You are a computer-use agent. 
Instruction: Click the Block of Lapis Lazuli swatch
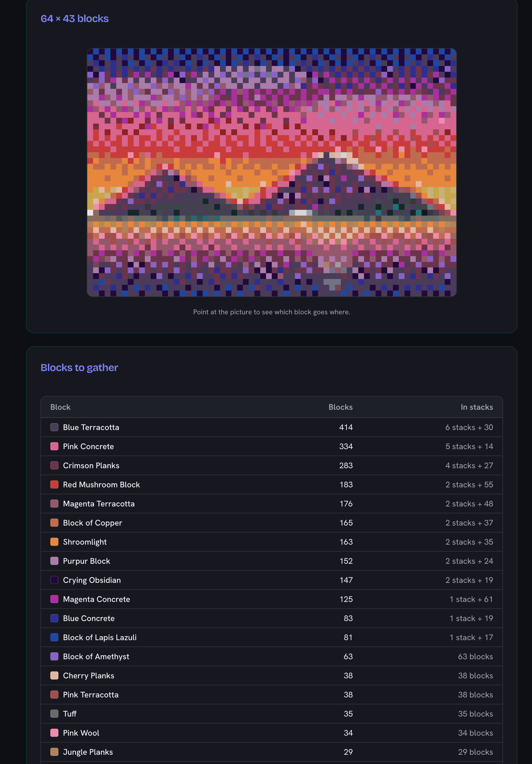pos(54,637)
